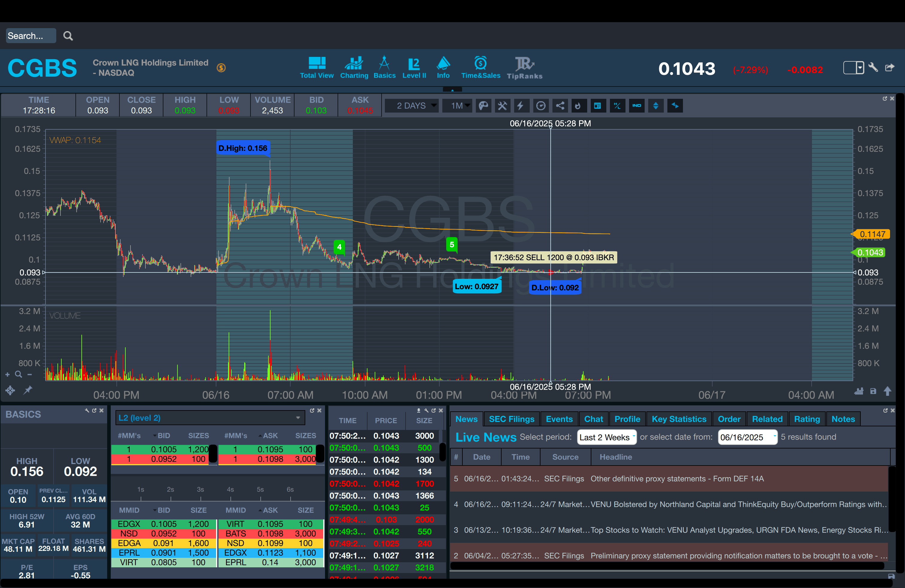Click the Search input field
The image size is (905, 588).
point(31,36)
